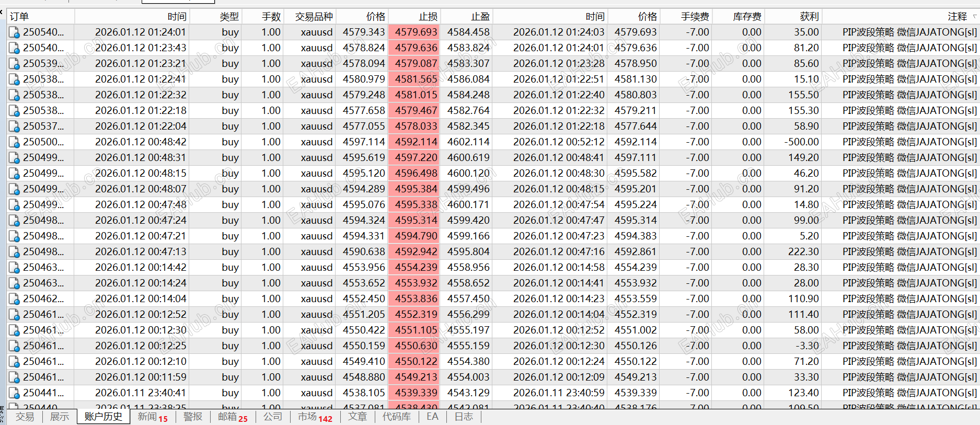980x425 pixels.
Task: Sort by the 手续费 column header
Action: (686, 17)
